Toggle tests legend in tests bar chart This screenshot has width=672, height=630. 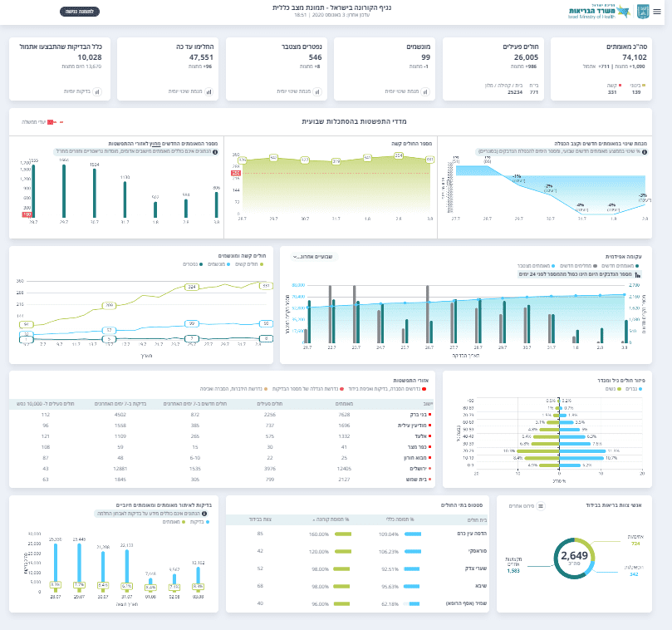[x=199, y=522]
